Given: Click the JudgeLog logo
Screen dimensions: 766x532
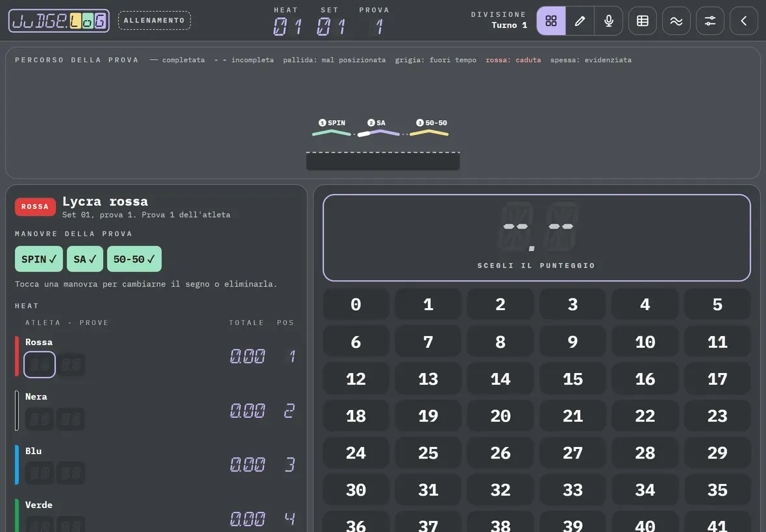Looking at the screenshot, I should pos(59,21).
